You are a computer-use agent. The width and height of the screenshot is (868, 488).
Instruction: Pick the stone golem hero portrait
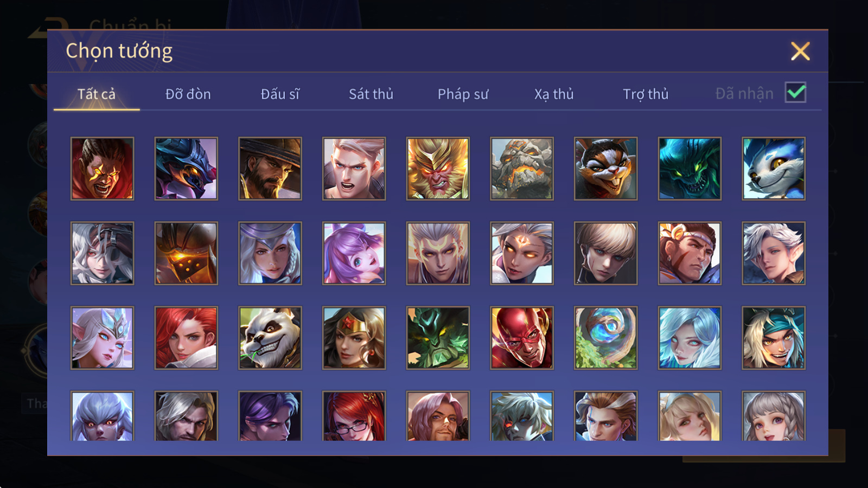522,169
